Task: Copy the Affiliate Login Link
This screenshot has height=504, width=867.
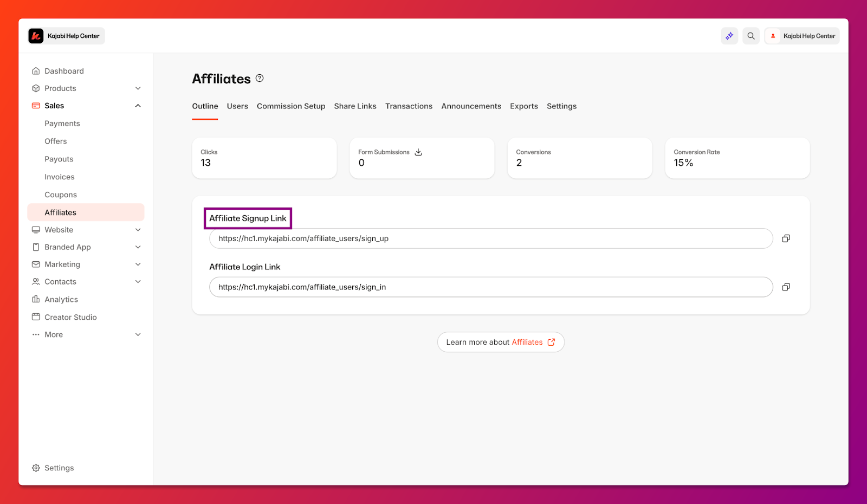Action: point(786,287)
